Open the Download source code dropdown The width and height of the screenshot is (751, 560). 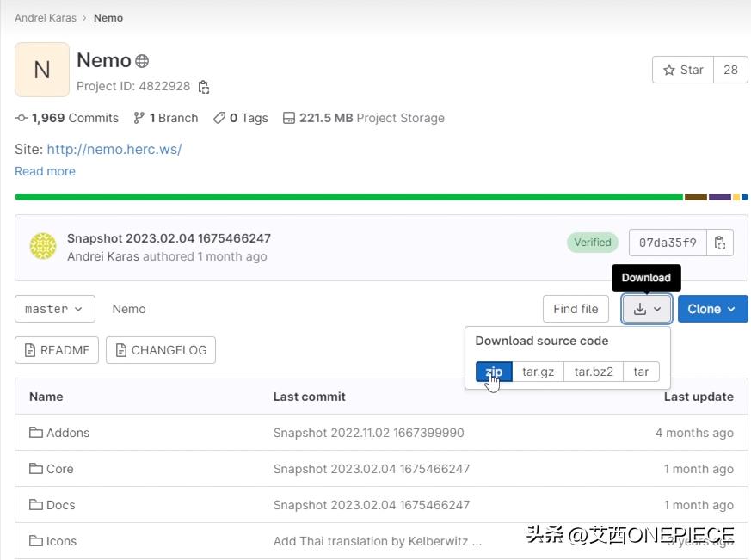pyautogui.click(x=647, y=309)
